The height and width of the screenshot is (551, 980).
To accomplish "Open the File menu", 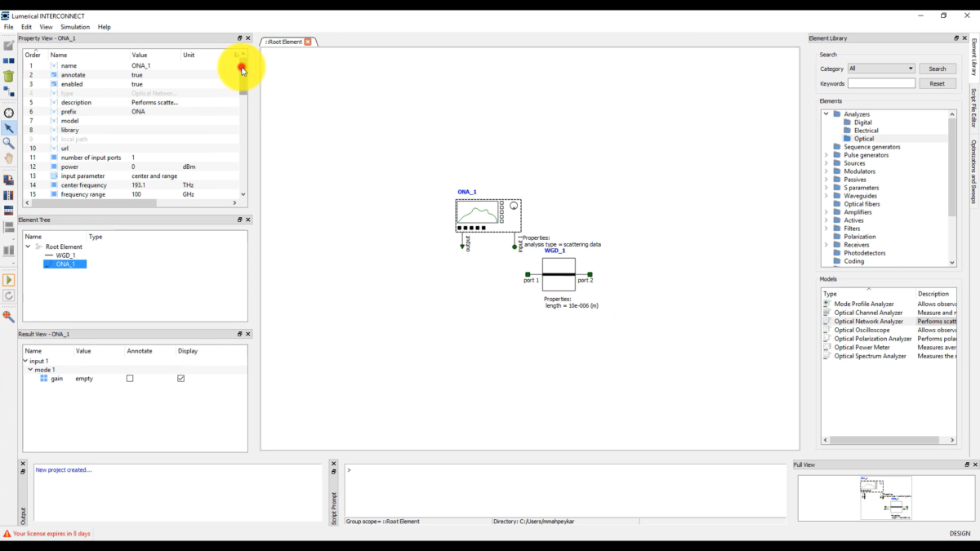I will pyautogui.click(x=8, y=27).
